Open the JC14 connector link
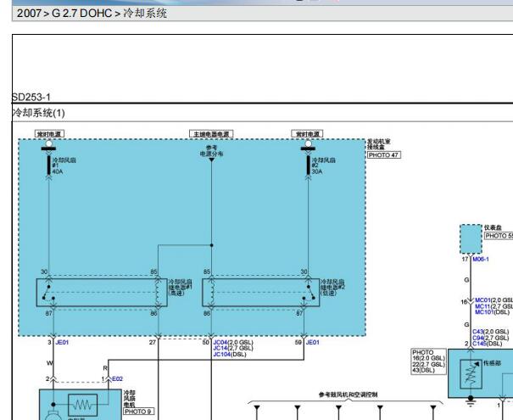Screen dimensions: 513x420 click(220, 349)
